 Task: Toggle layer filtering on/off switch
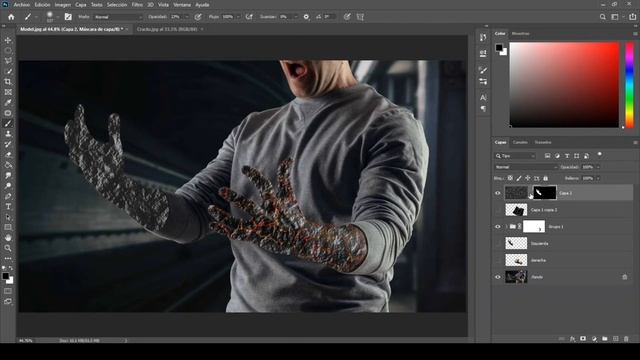[x=600, y=155]
